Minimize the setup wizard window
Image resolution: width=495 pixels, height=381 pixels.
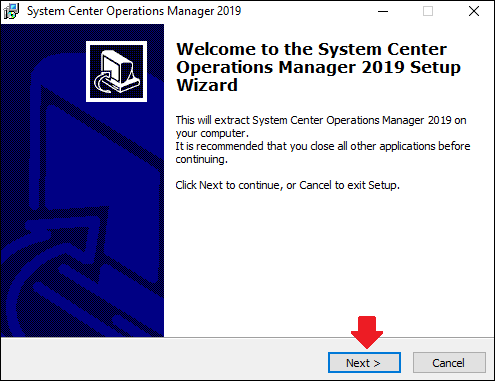pos(383,11)
